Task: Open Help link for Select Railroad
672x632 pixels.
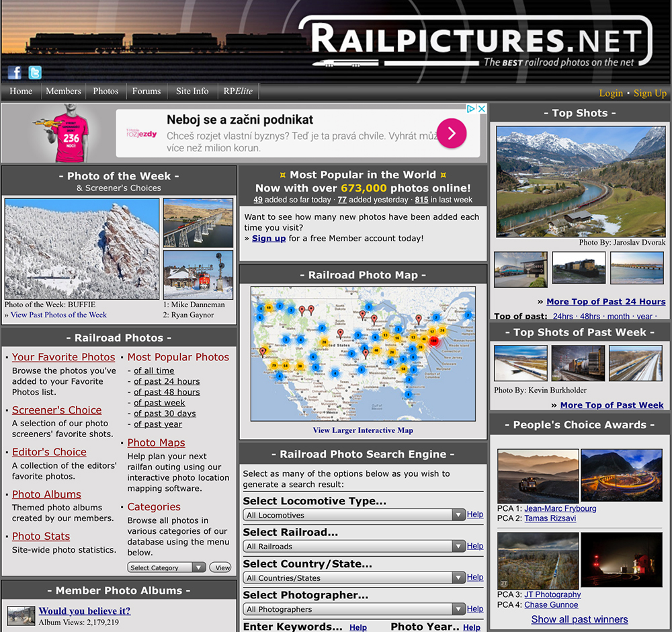Action: click(x=475, y=546)
